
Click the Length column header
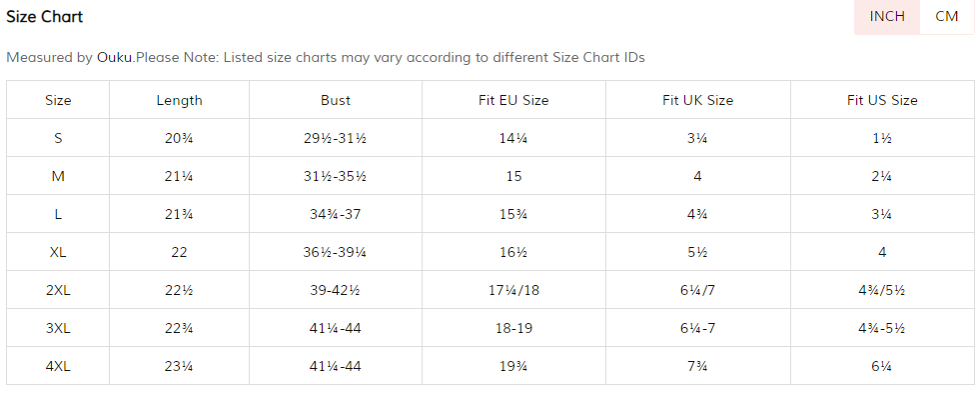[179, 100]
